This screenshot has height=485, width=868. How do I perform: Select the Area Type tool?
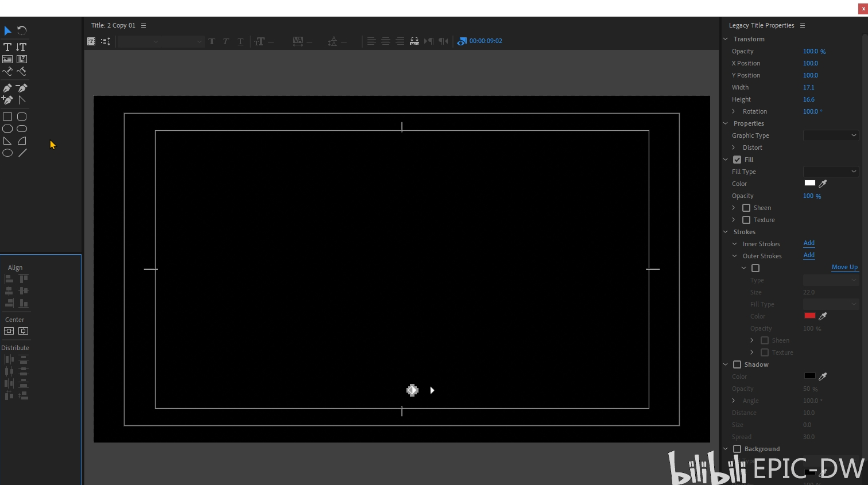click(7, 59)
